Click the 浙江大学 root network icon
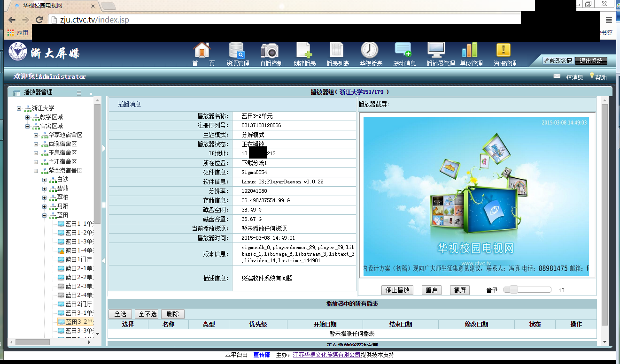The height and width of the screenshot is (364, 620). [x=28, y=108]
